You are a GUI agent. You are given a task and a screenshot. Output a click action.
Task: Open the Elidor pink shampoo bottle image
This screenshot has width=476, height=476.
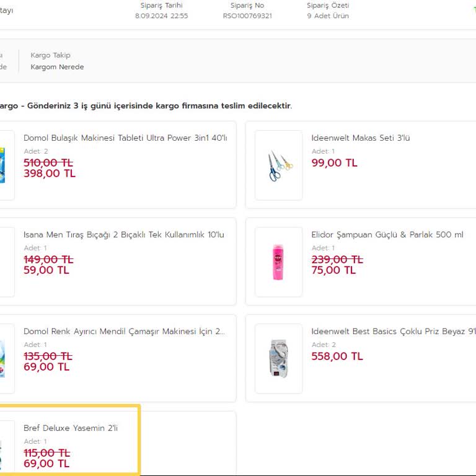coord(279,262)
